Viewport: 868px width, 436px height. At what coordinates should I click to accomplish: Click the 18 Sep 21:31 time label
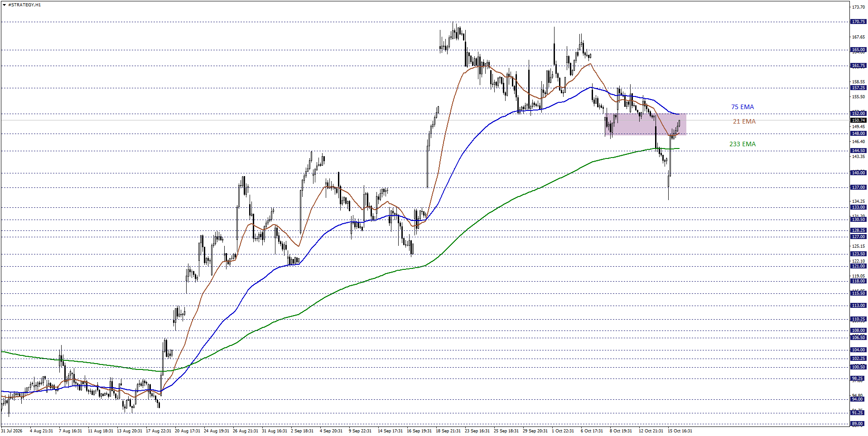(x=448, y=431)
